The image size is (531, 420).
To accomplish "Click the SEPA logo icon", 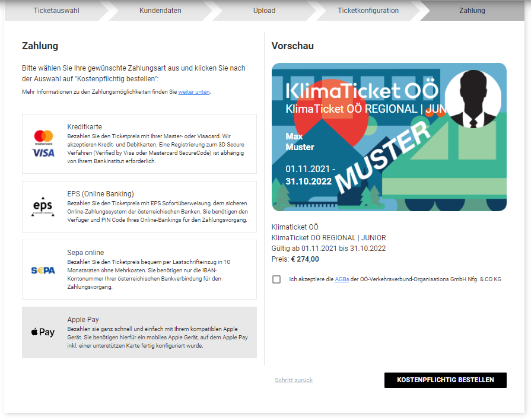I will [43, 271].
